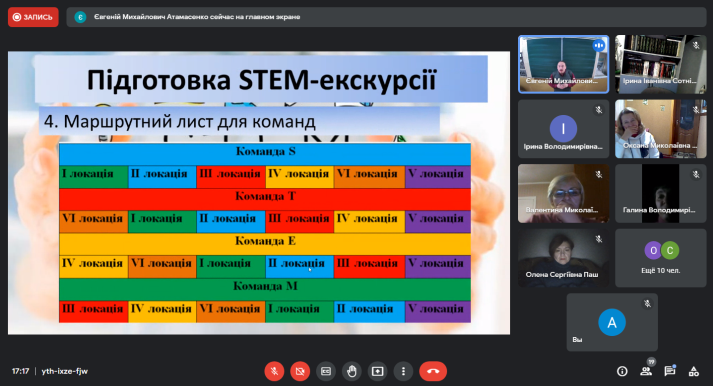Select Ірина Іванівна Сотні video tile
This screenshot has height=386, width=713.
661,65
